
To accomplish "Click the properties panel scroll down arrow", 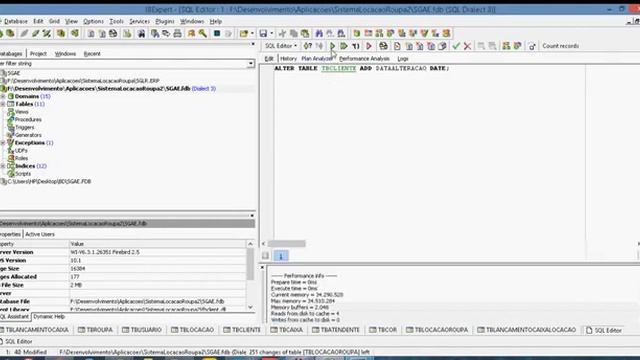I will click(x=250, y=308).
